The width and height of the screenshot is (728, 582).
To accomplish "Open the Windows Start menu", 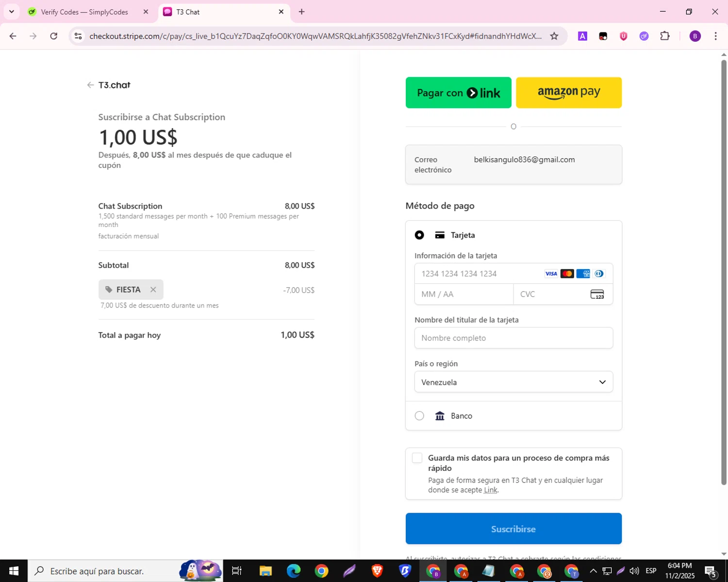I will [14, 571].
